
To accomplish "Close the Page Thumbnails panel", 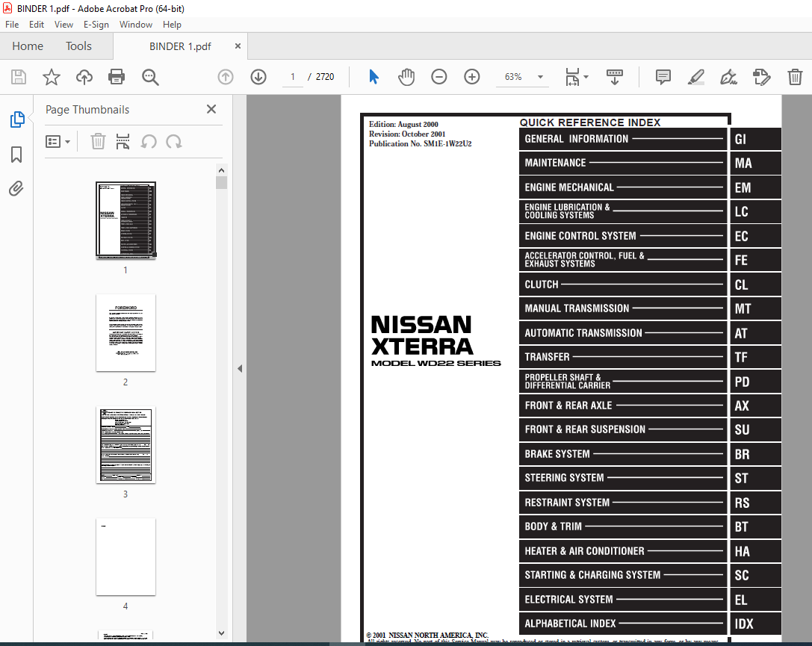I will (211, 109).
